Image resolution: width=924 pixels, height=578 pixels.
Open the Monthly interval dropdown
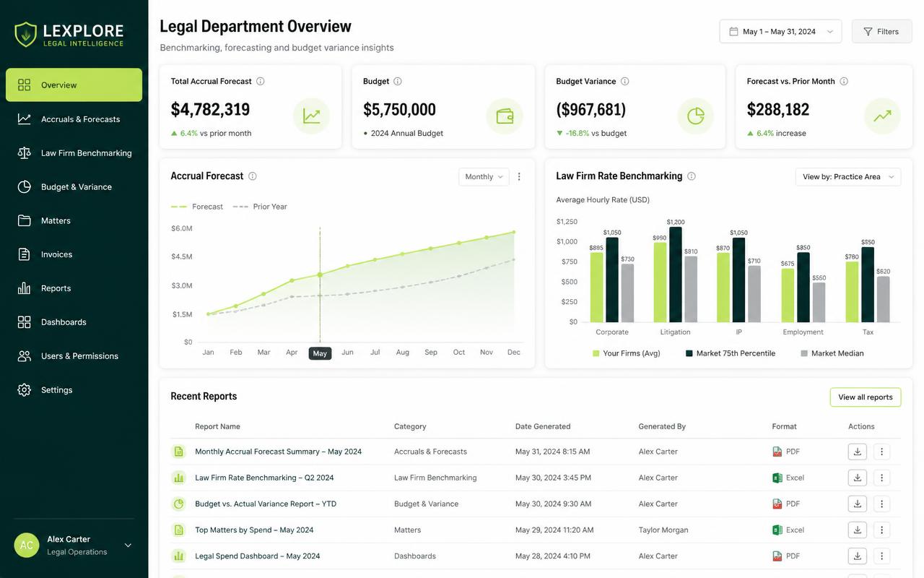point(484,177)
